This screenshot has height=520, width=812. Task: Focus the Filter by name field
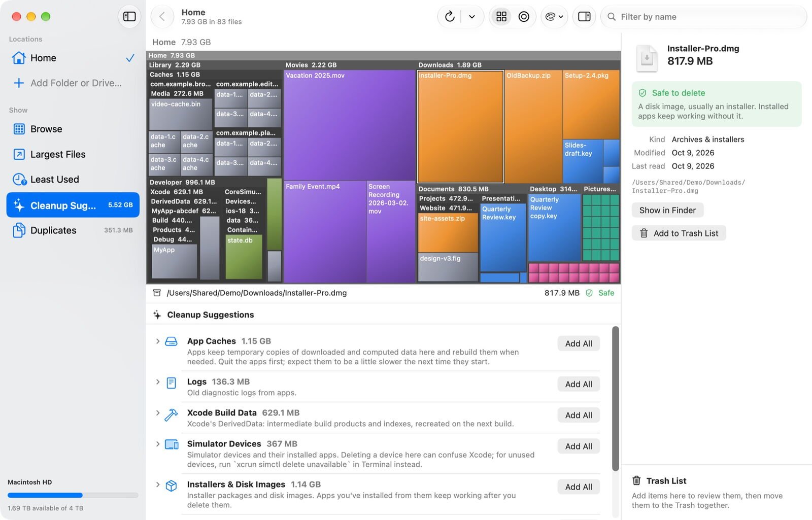704,17
